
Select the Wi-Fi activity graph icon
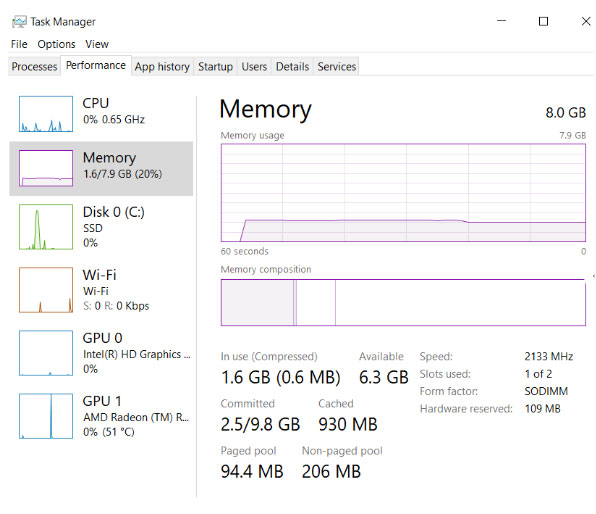[x=46, y=290]
